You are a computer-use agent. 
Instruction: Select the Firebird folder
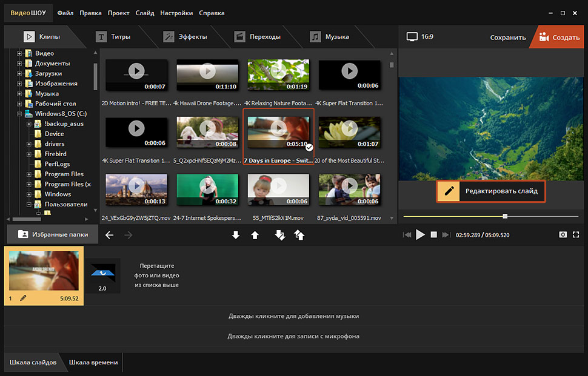[x=55, y=154]
